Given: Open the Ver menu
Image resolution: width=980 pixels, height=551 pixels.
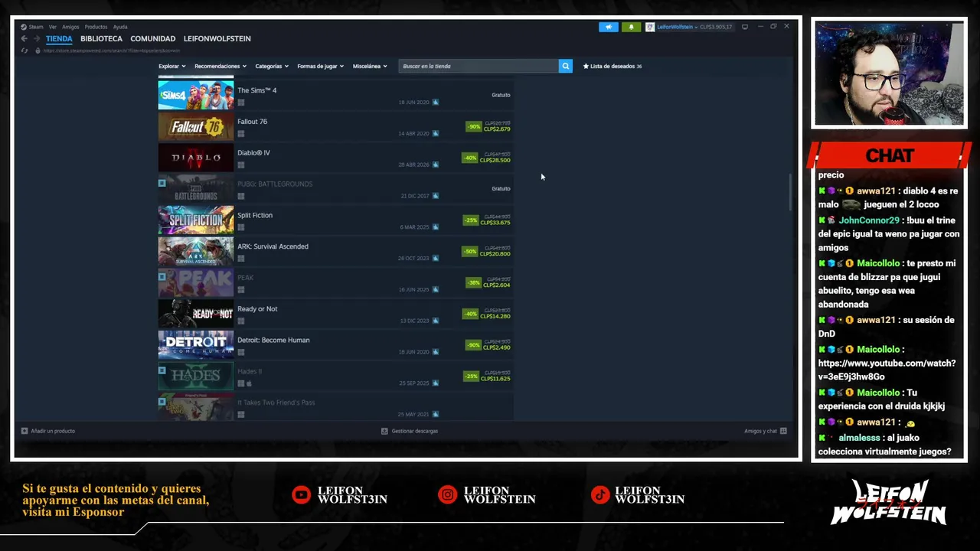Looking at the screenshot, I should coord(53,27).
